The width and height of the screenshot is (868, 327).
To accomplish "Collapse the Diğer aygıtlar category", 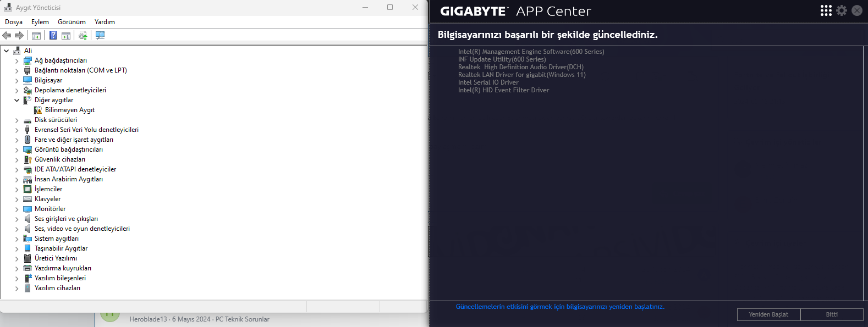I will tap(17, 100).
